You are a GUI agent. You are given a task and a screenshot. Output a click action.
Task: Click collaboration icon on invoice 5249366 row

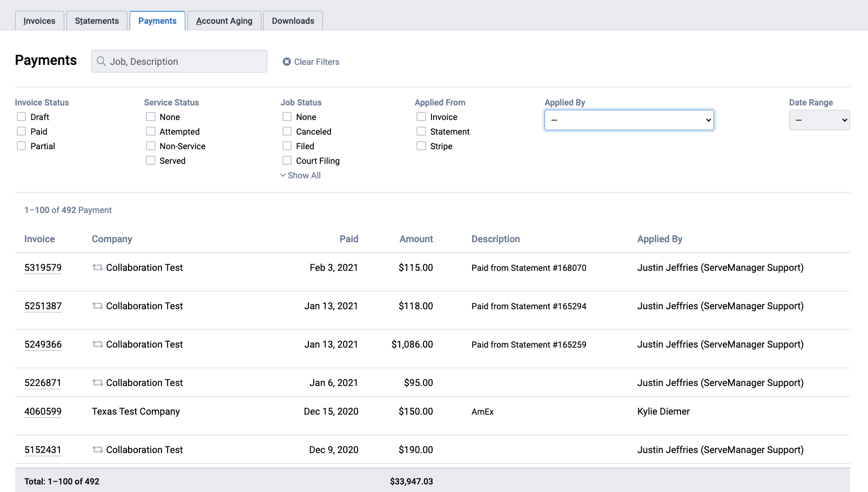(98, 344)
